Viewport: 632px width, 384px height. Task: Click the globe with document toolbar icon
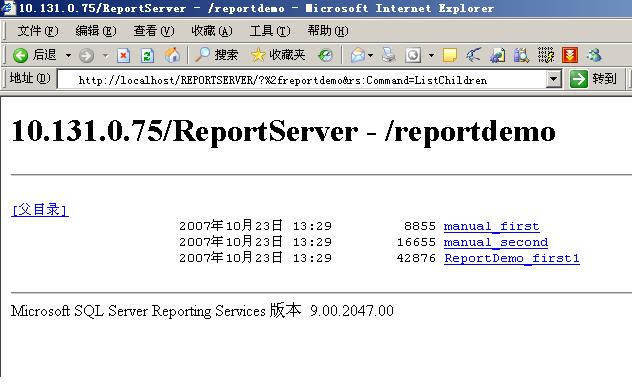tap(497, 55)
